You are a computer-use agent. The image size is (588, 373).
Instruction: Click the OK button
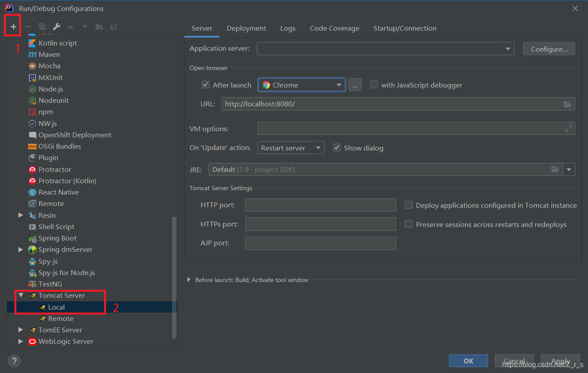click(468, 361)
